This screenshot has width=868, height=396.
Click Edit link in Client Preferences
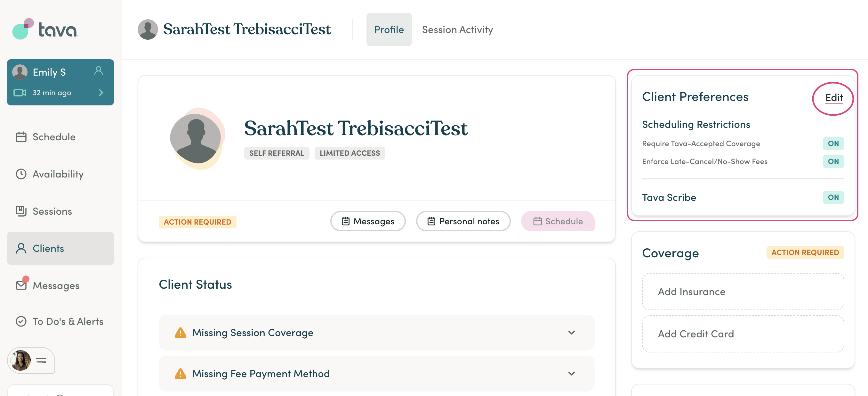point(834,97)
